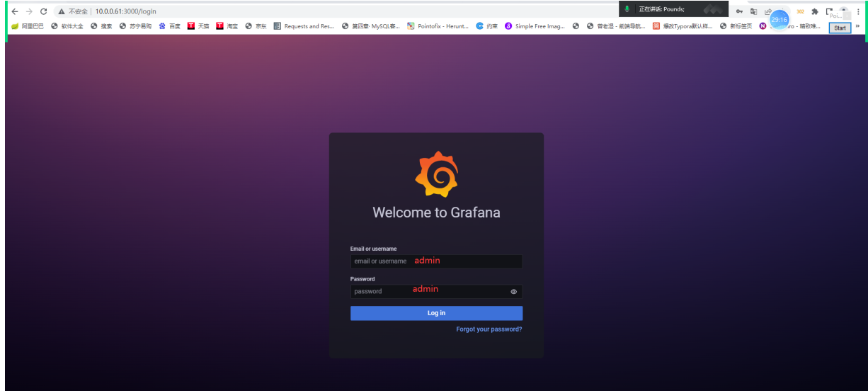Image resolution: width=868 pixels, height=391 pixels.
Task: Open the Pointofix - Herunt... bookmark
Action: pos(438,26)
